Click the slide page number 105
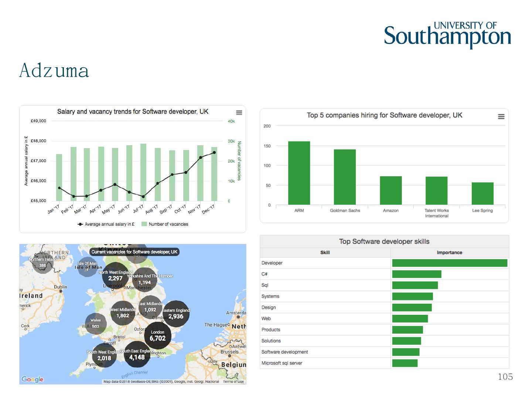532x399 pixels. click(x=505, y=377)
